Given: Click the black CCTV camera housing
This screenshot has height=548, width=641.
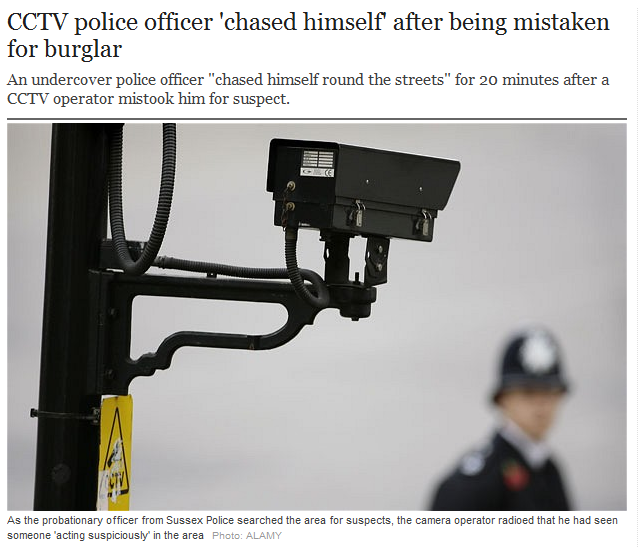Looking at the screenshot, I should tap(363, 190).
